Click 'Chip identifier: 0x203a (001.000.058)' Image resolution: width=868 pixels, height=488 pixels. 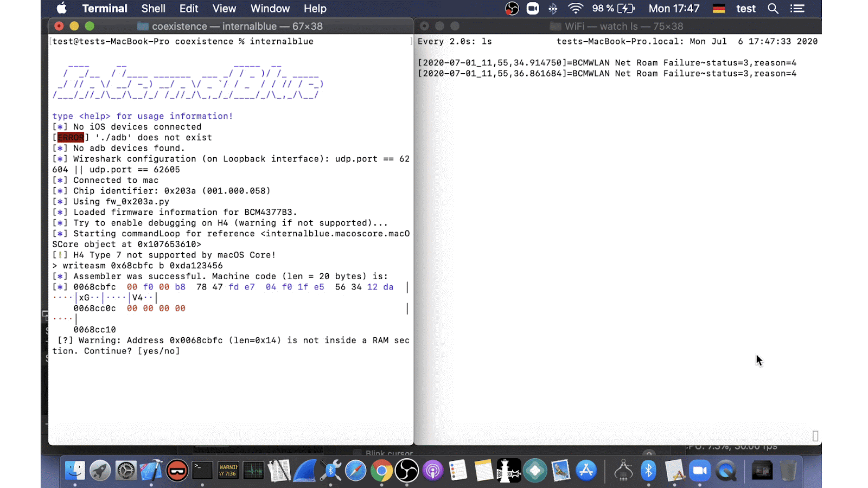172,191
